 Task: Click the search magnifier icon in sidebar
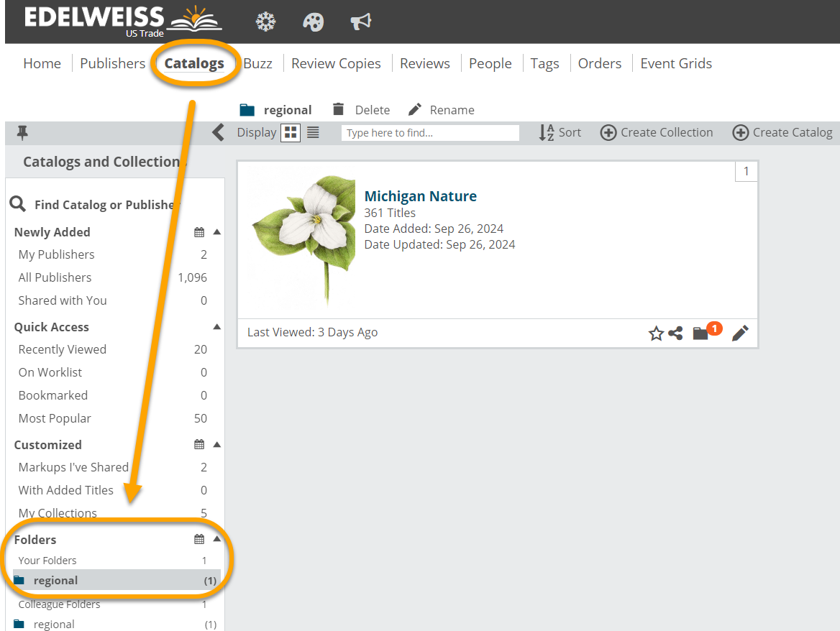tap(18, 204)
